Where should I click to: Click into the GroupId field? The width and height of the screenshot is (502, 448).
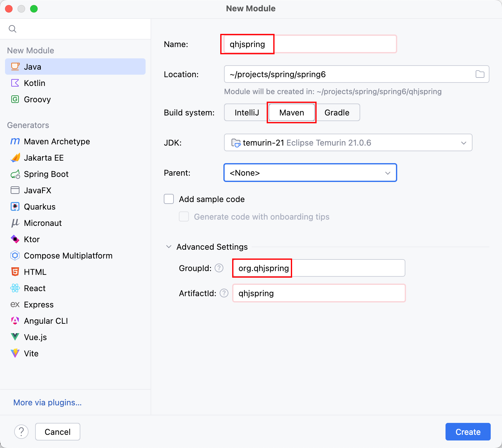pyautogui.click(x=319, y=268)
